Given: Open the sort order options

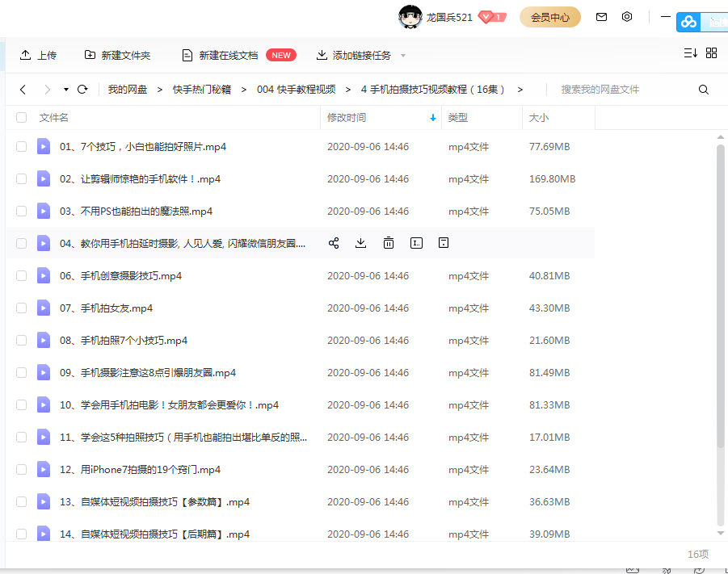Looking at the screenshot, I should (690, 53).
